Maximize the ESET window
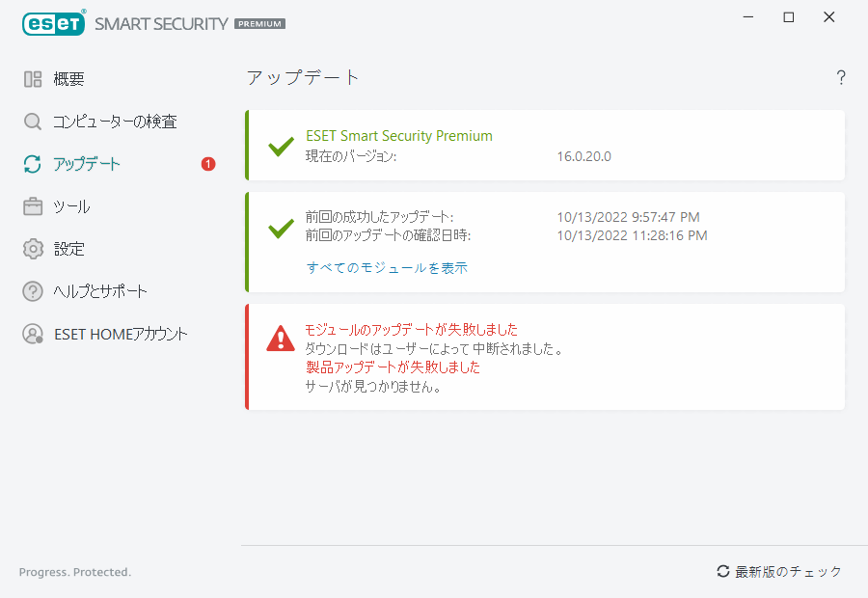The image size is (868, 598). 789,17
